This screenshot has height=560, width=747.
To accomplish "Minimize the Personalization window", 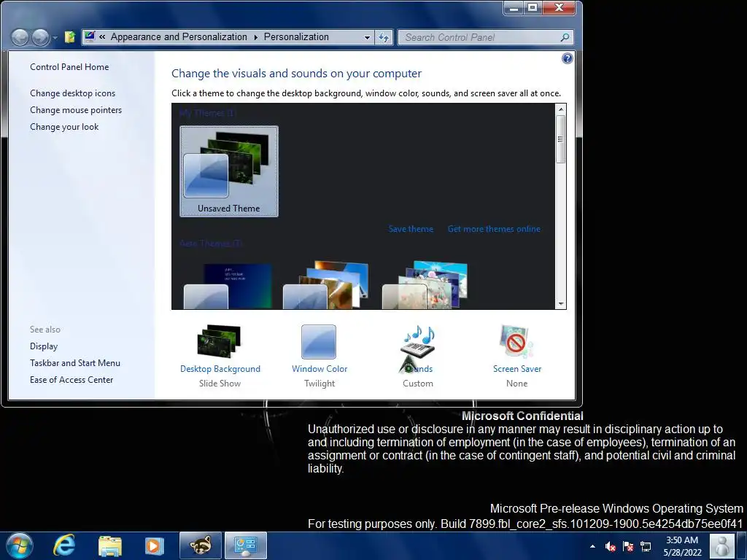I will point(514,7).
